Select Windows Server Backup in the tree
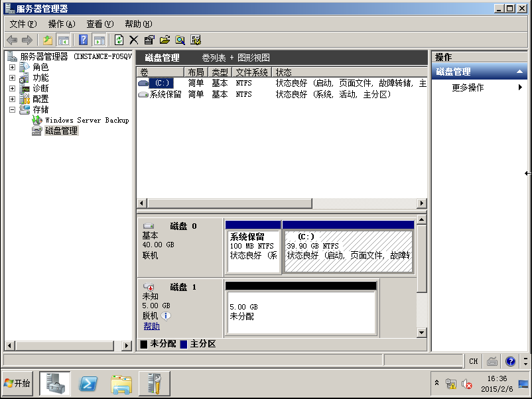Image resolution: width=532 pixels, height=399 pixels. tap(86, 120)
